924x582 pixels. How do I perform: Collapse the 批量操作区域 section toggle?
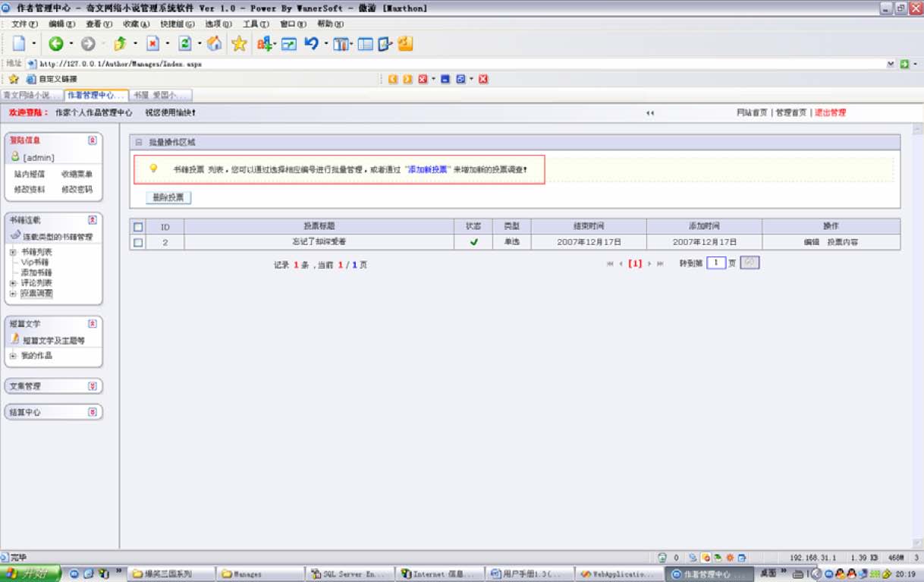click(139, 142)
